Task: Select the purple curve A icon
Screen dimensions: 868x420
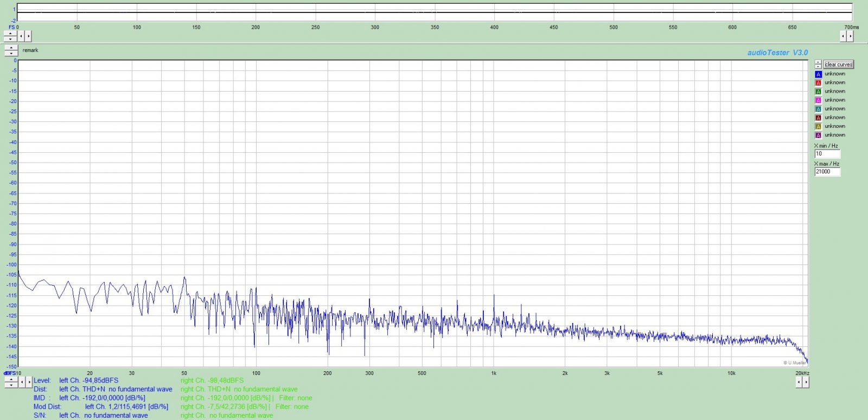Action: point(819,135)
